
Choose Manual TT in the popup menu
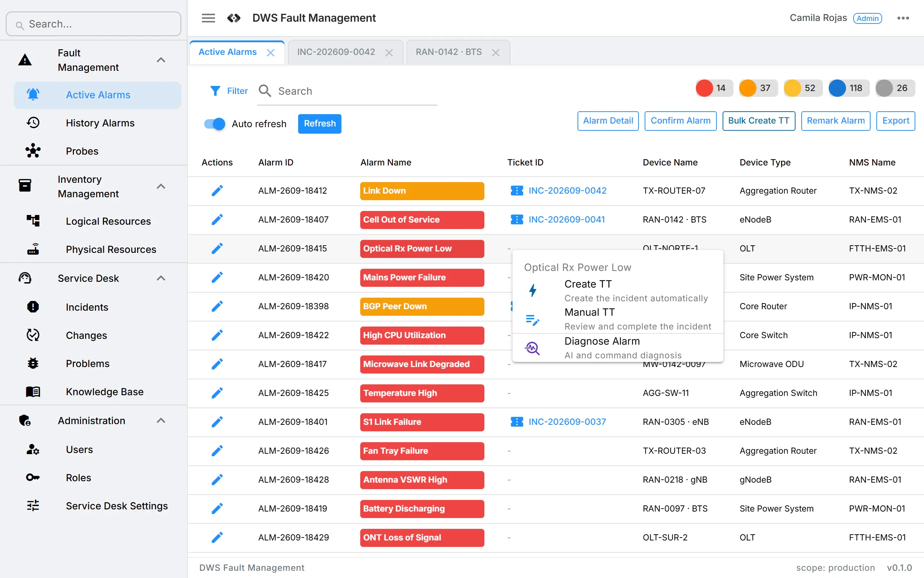pyautogui.click(x=618, y=319)
